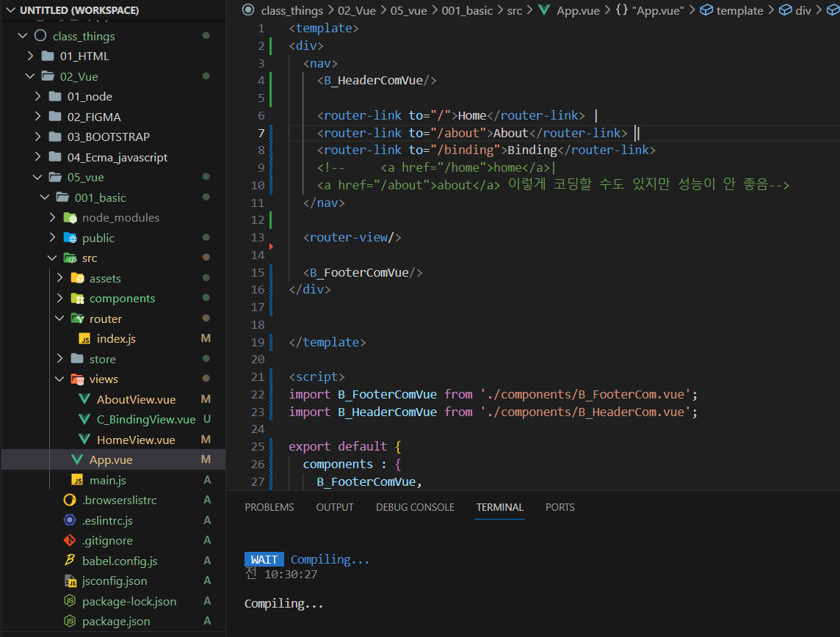Click the JS icon beside main.js

pyautogui.click(x=77, y=480)
